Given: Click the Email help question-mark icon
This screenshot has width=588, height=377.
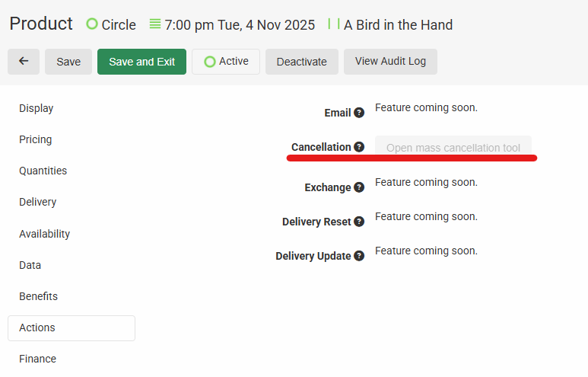Looking at the screenshot, I should click(359, 113).
